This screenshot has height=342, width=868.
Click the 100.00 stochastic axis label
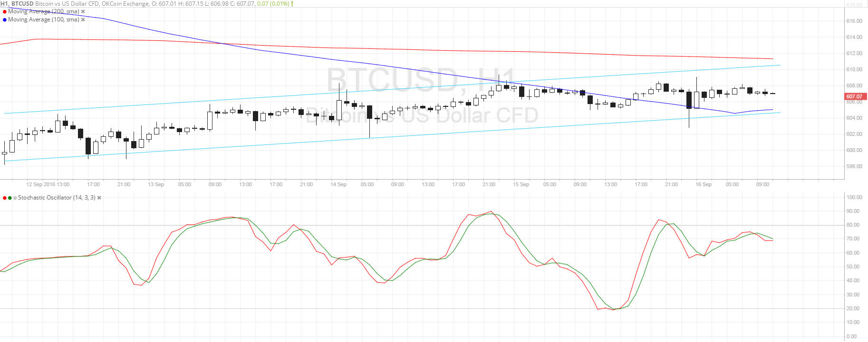[854, 197]
